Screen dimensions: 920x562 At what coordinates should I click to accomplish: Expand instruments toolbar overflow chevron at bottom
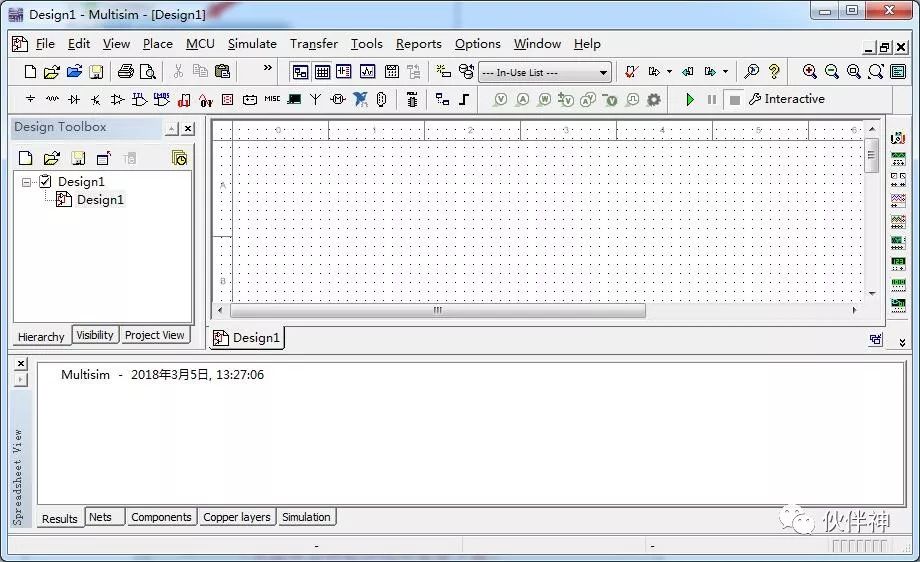click(x=902, y=343)
